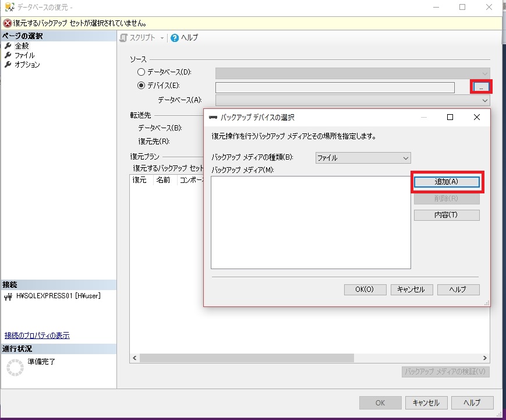Click the 内容(T) button

pyautogui.click(x=447, y=215)
